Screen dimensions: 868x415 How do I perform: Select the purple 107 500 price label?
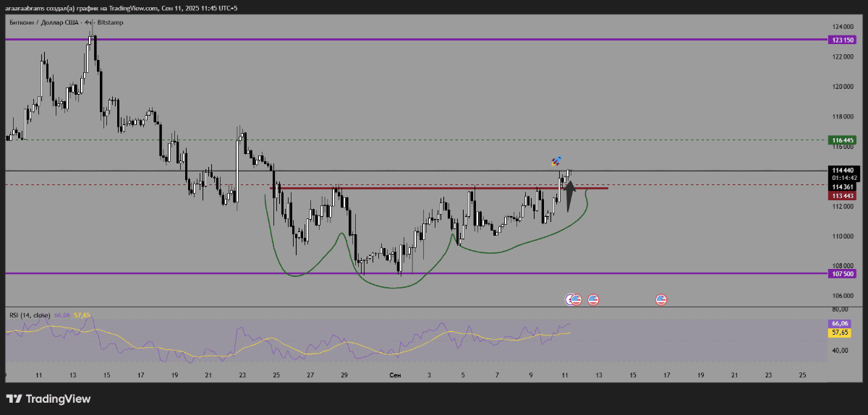841,274
